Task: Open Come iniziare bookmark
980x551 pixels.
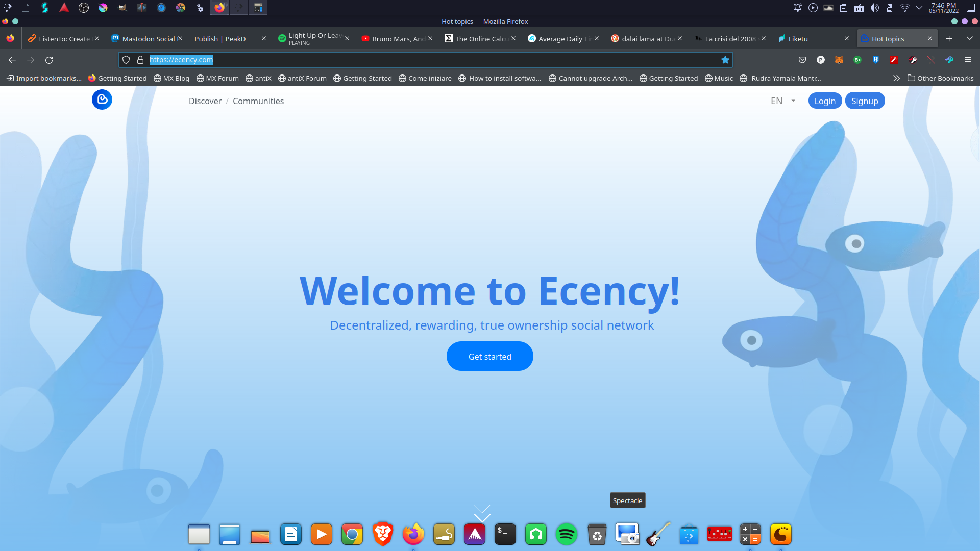Action: (x=425, y=78)
